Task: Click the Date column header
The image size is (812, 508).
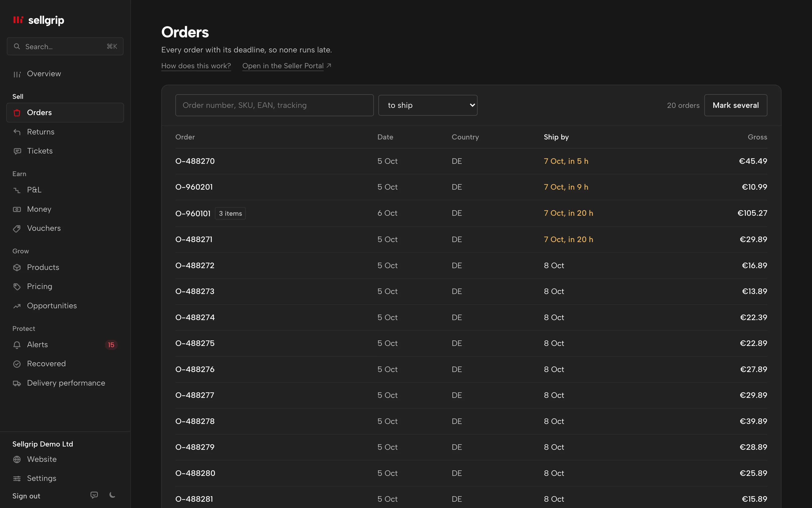Action: point(385,137)
